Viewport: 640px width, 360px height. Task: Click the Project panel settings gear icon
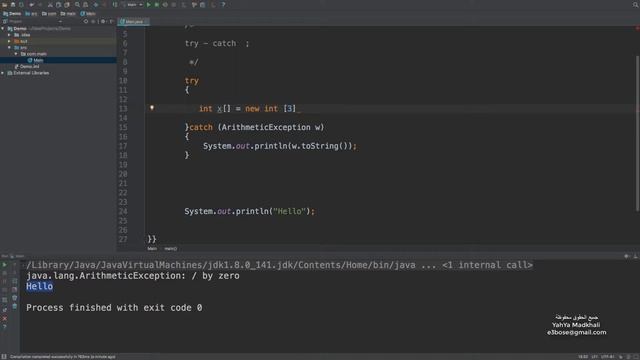coord(103,21)
